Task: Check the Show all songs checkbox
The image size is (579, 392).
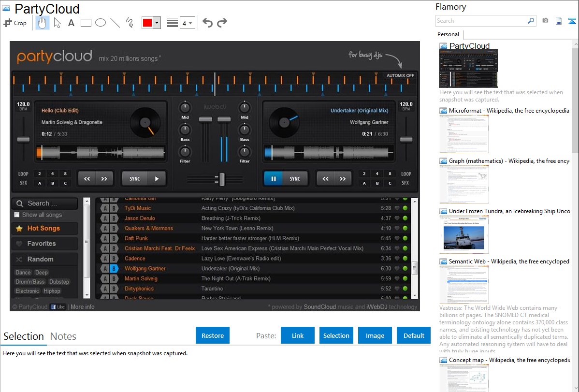Action: click(16, 215)
